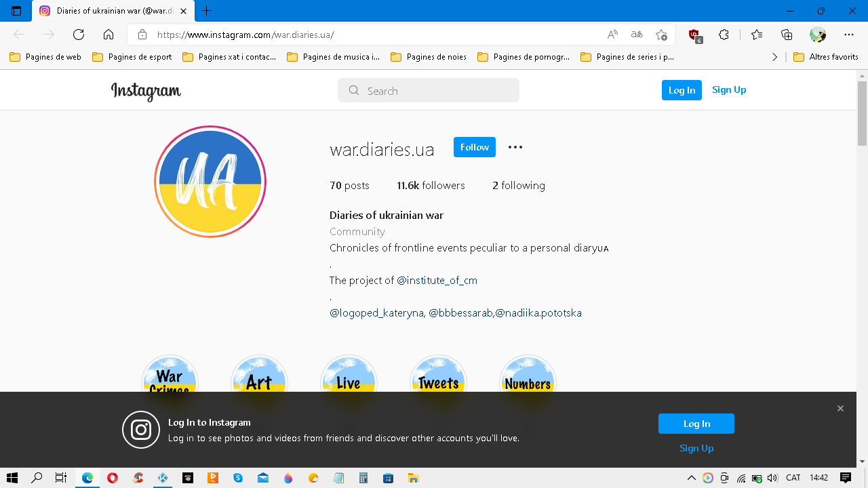Open Edge Settings and more menu

(849, 35)
